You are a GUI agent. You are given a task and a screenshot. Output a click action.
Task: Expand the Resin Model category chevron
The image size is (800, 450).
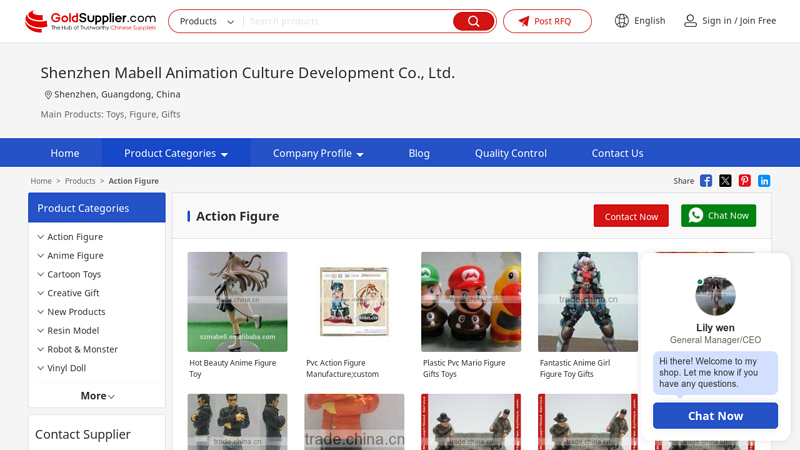(x=41, y=331)
